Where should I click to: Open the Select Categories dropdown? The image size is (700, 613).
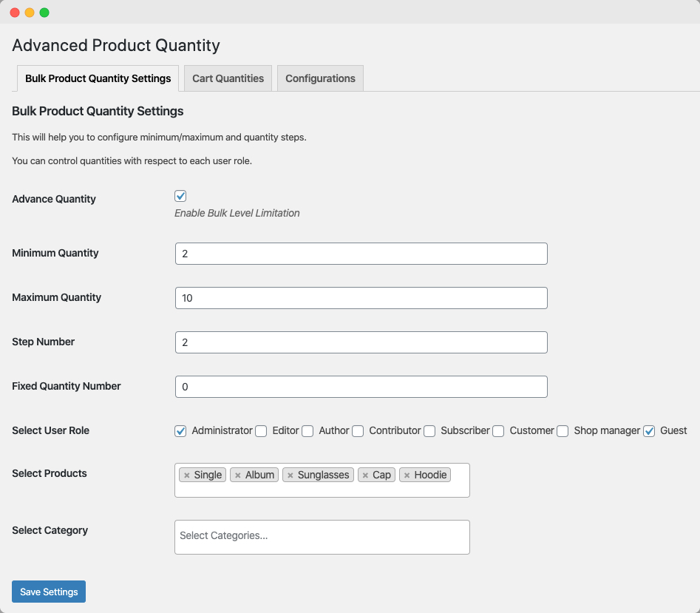(x=322, y=536)
